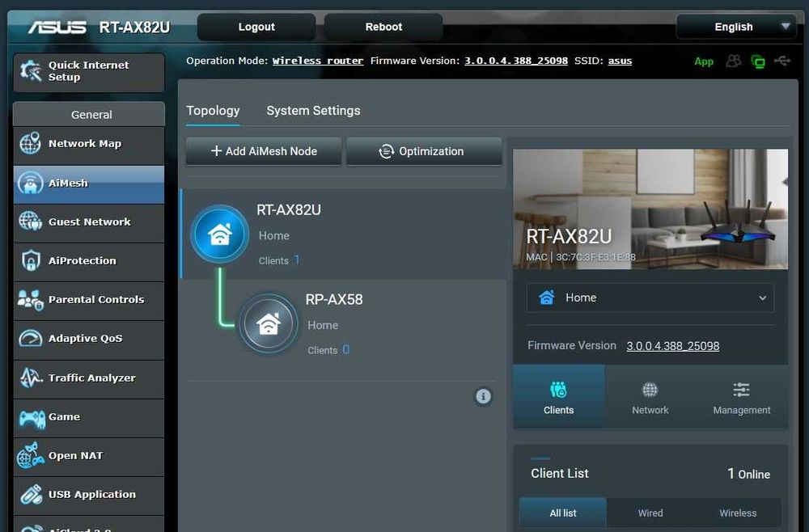Open the guest users status icon
Screen dimensions: 809x532
click(733, 61)
